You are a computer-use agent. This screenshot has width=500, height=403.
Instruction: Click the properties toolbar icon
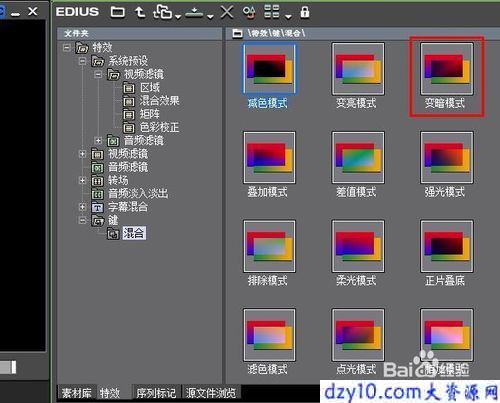[x=249, y=12]
